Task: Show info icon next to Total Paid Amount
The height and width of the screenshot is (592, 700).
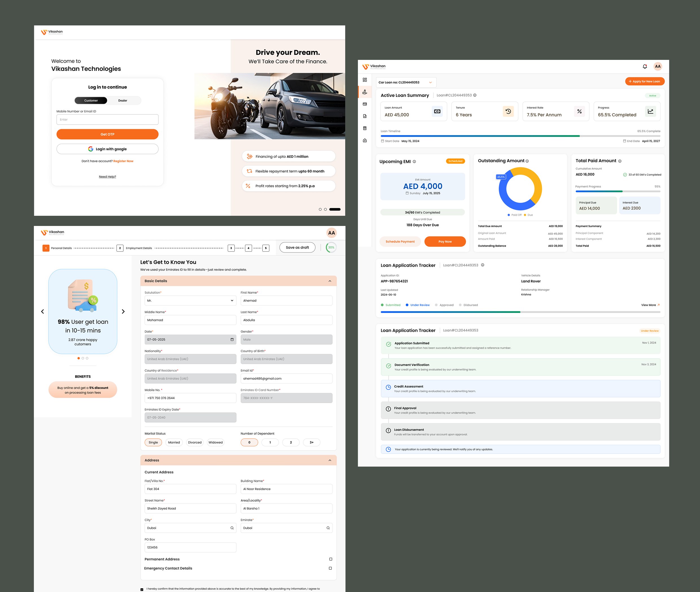Action: click(620, 161)
